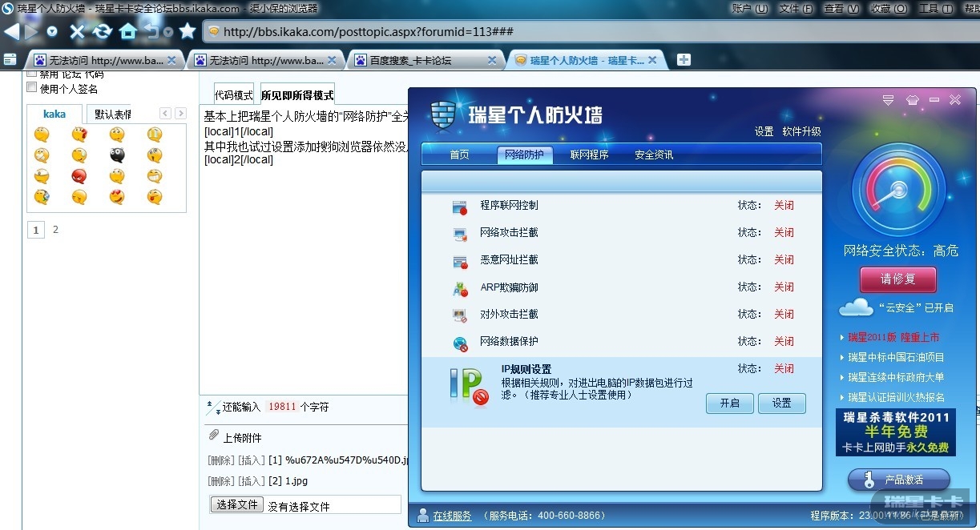The height and width of the screenshot is (530, 980).
Task: Click [删除] for attachment 1.jpg
Action: 220,481
